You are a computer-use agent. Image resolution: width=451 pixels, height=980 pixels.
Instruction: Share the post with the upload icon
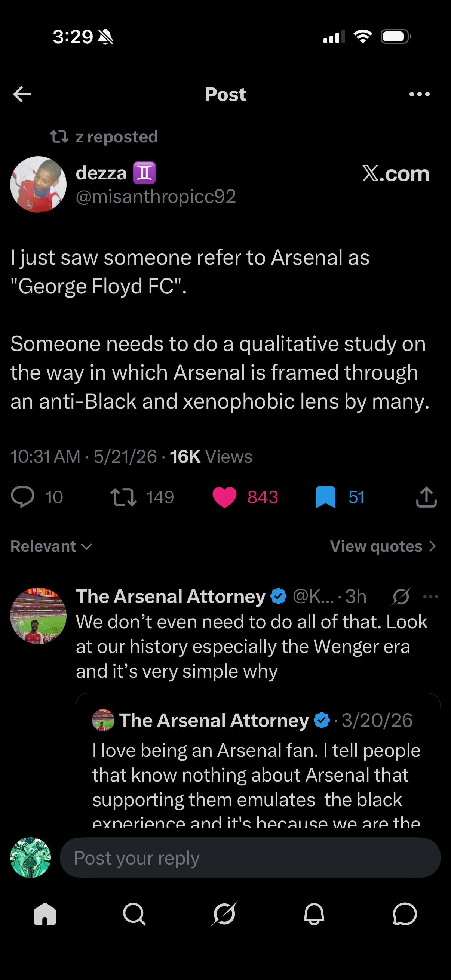(x=426, y=497)
